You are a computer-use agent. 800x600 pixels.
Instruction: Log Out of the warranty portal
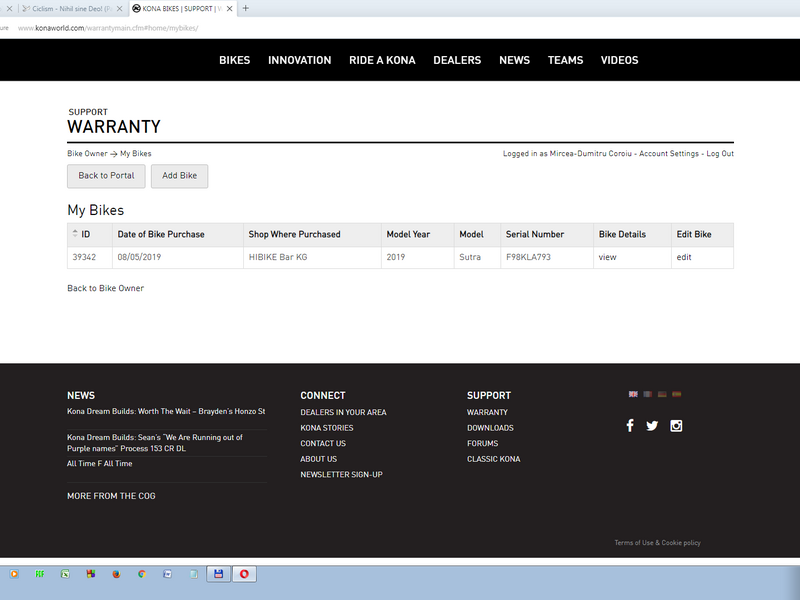coord(720,154)
